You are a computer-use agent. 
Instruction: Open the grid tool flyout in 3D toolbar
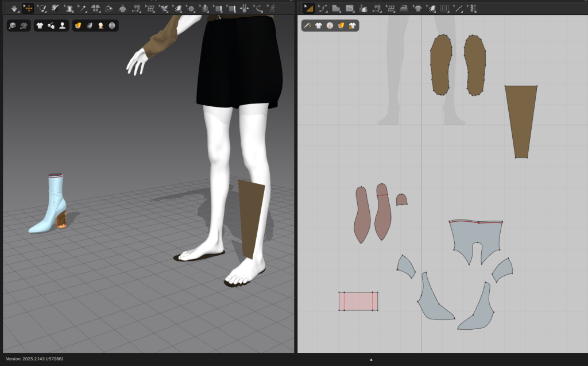click(x=150, y=9)
